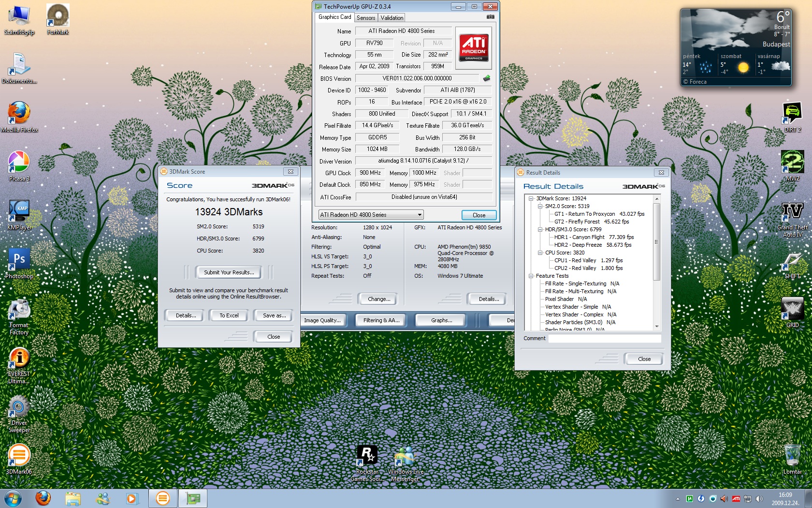Open the Windows Start orb
This screenshot has height=508, width=812.
click(x=13, y=498)
